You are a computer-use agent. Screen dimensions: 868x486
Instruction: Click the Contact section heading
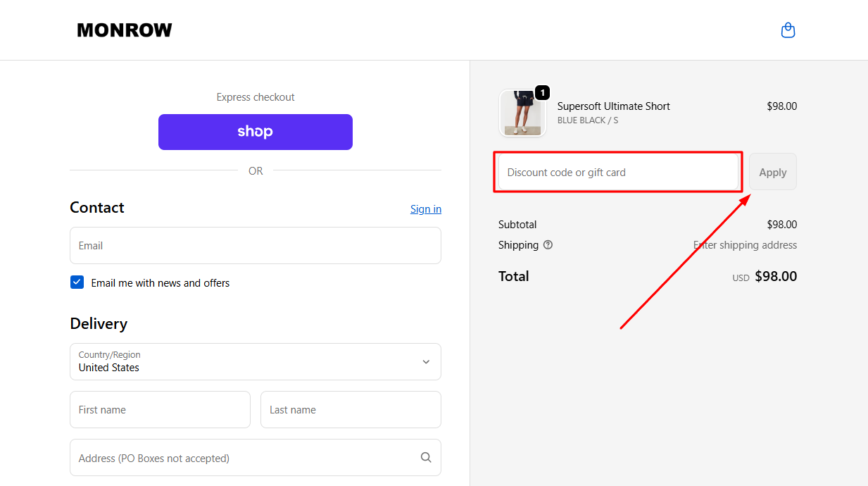click(x=97, y=208)
